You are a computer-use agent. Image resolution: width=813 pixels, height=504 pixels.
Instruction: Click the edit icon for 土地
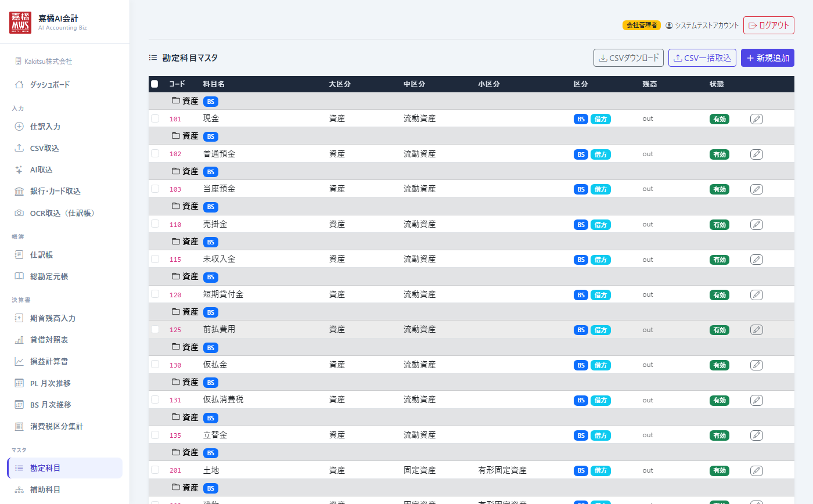[756, 470]
